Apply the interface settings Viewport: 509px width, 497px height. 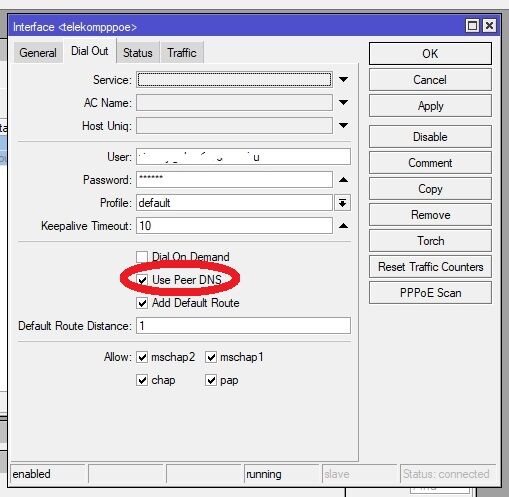pyautogui.click(x=430, y=106)
